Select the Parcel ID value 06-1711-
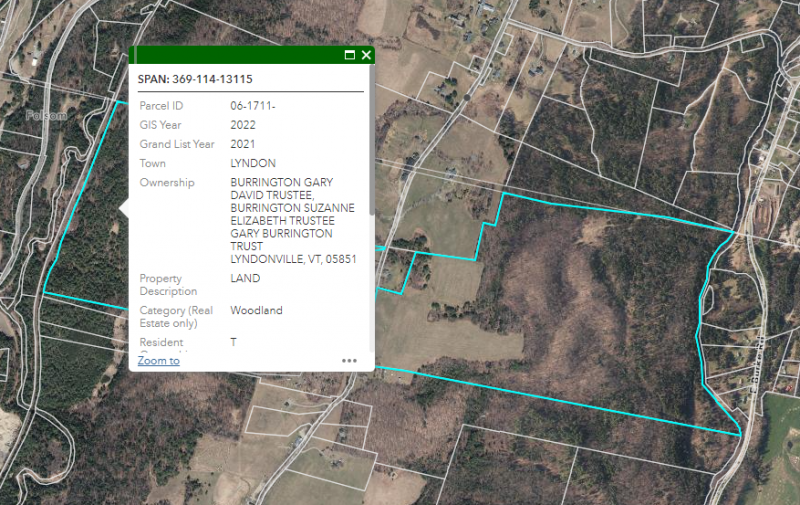 [252, 105]
